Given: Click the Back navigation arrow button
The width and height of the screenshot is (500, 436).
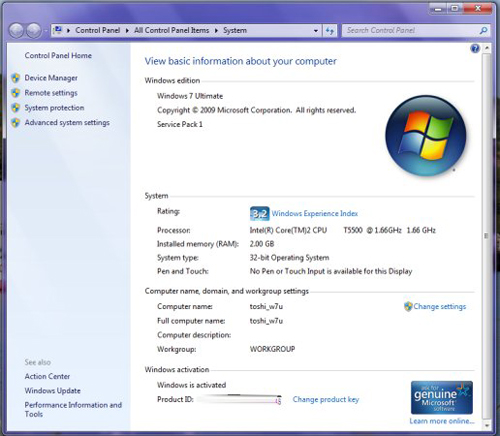Looking at the screenshot, I should (16, 30).
